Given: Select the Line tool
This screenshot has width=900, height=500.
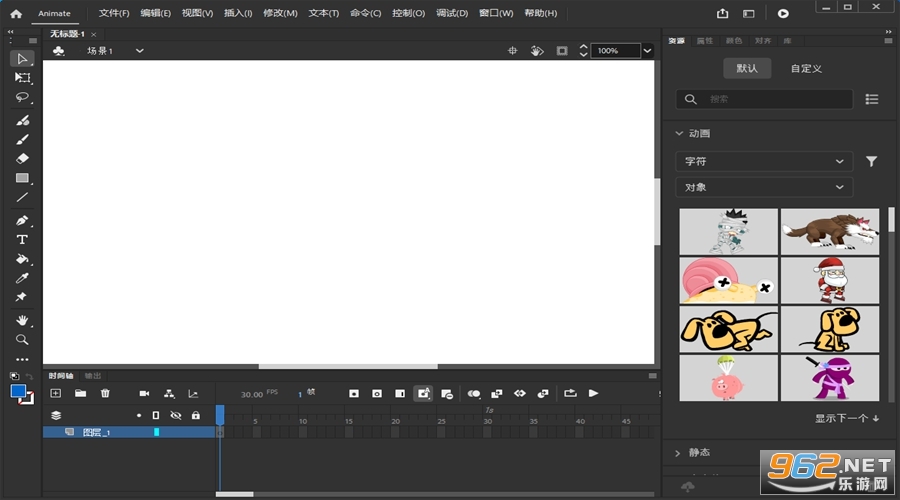Looking at the screenshot, I should 22,197.
